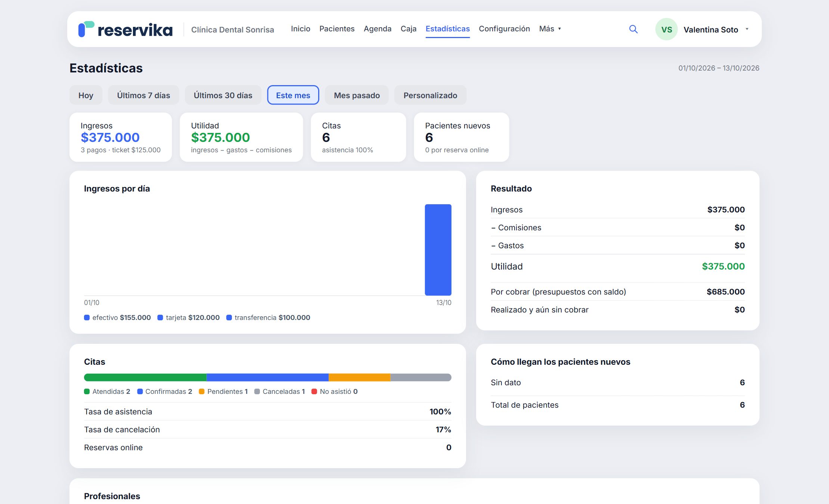
Task: Click the Total de pacientes row
Action: point(618,405)
